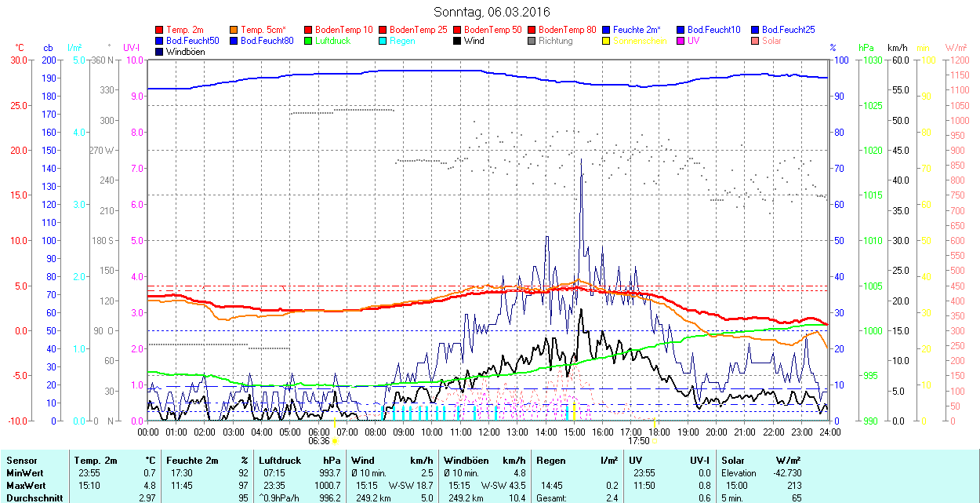
Task: Click the Windböen column header in the table
Action: click(466, 461)
